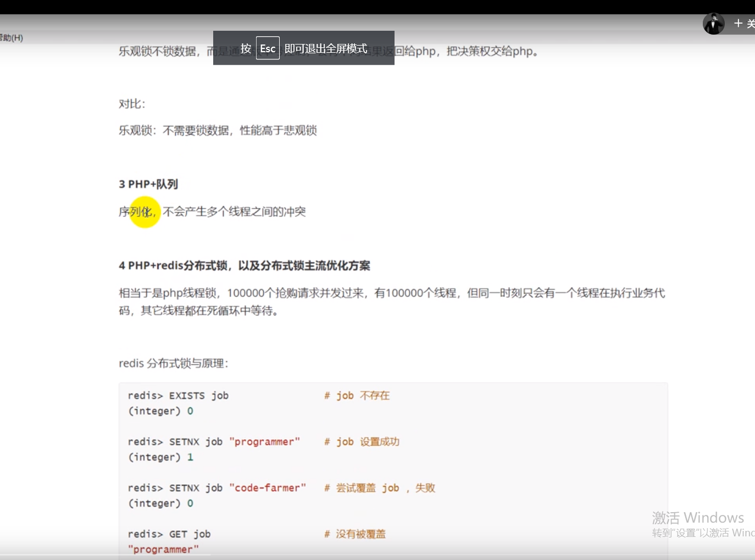
Task: Click the comment '# job 设置成功'
Action: [362, 442]
